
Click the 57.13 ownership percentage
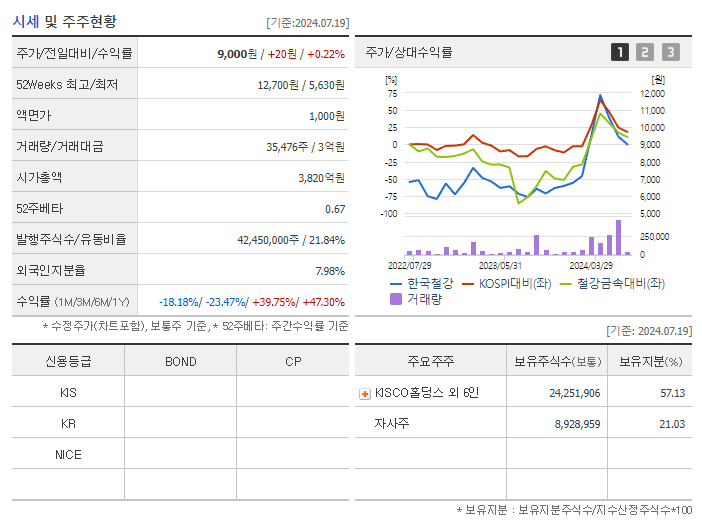point(672,393)
